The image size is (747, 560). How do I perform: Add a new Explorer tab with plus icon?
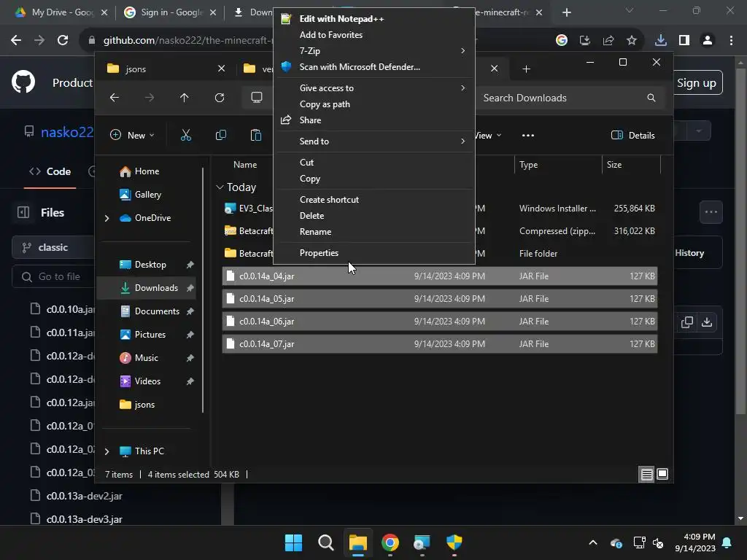pos(526,69)
